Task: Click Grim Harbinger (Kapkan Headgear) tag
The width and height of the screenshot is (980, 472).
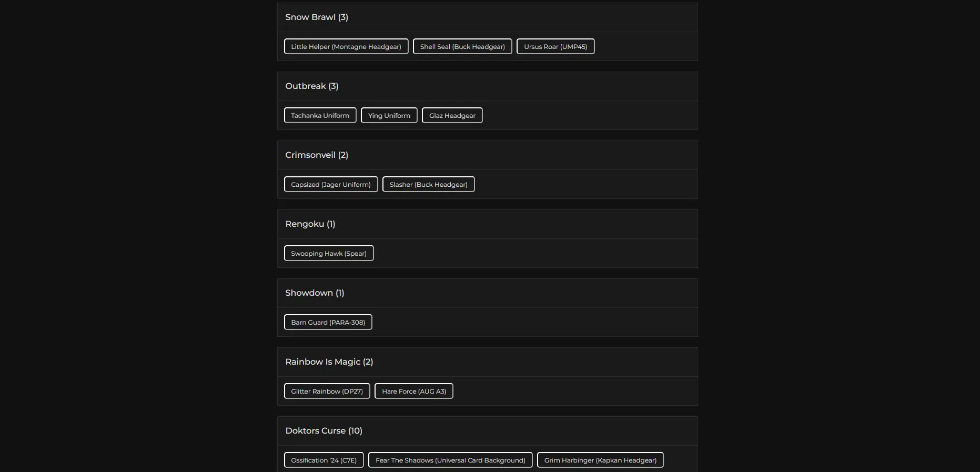Action: coord(600,460)
